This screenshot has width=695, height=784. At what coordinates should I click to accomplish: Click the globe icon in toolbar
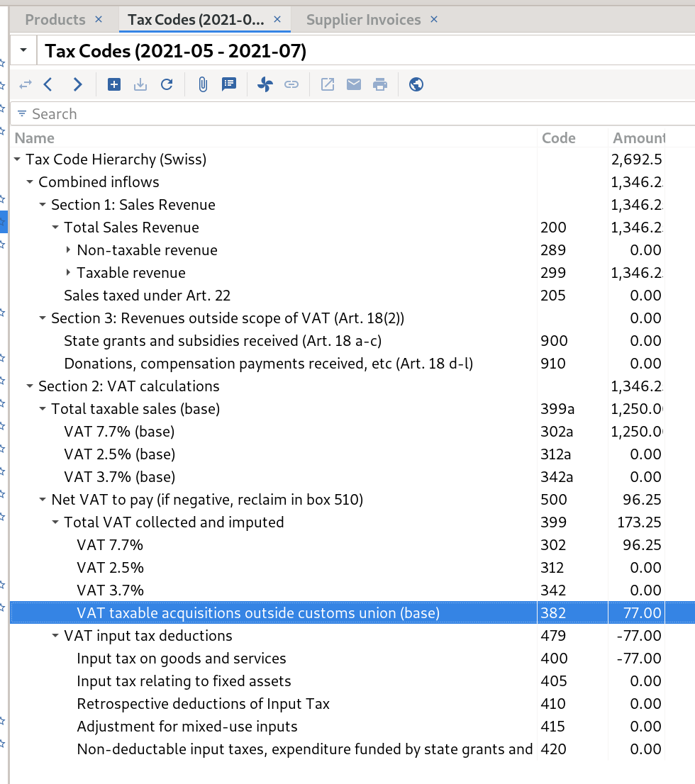pos(416,84)
